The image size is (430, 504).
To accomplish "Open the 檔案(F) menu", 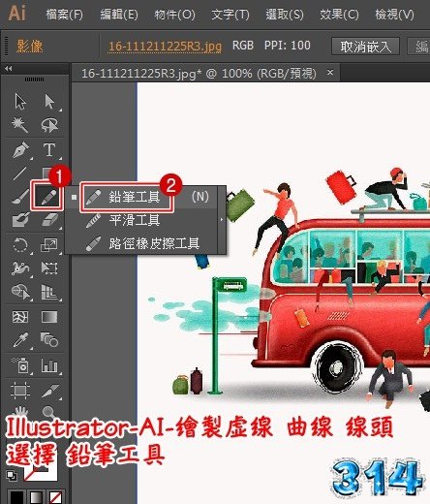I will pyautogui.click(x=64, y=15).
